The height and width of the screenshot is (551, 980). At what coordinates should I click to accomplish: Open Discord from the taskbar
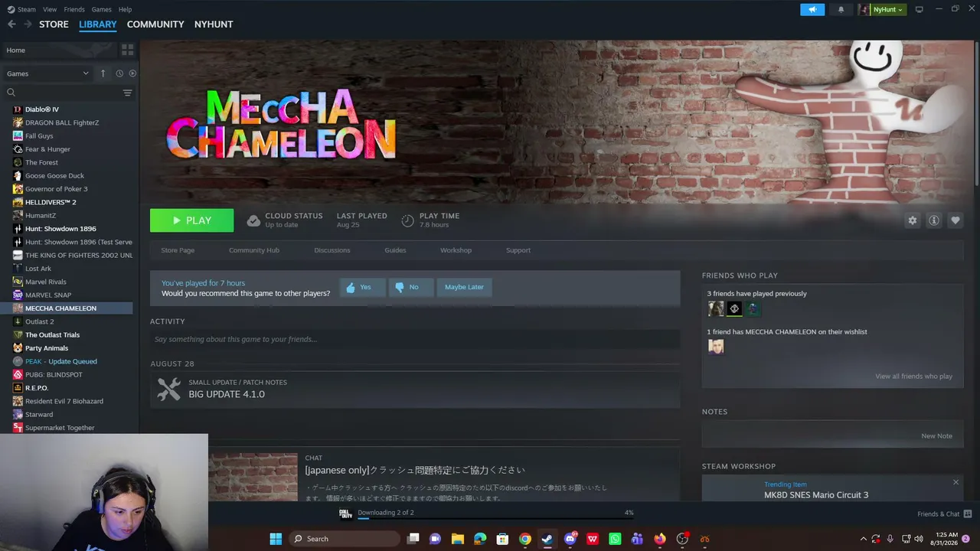click(x=570, y=539)
